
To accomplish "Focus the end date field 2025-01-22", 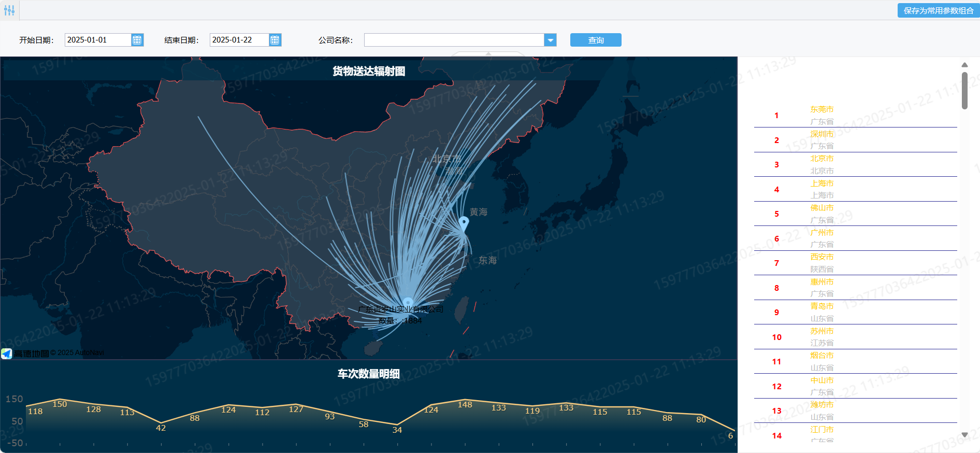I will click(239, 40).
